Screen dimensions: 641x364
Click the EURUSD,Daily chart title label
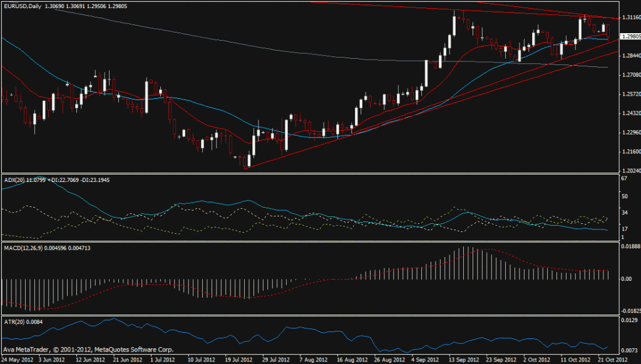coord(20,5)
